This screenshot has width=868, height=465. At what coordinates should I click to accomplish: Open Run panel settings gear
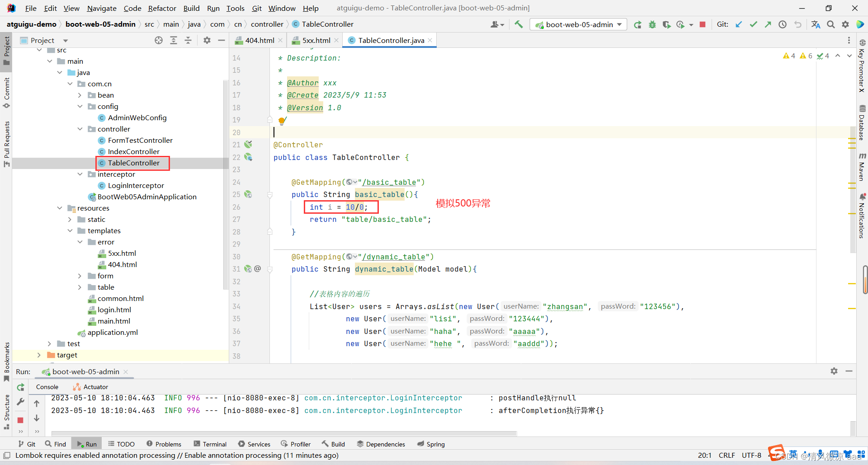click(834, 371)
